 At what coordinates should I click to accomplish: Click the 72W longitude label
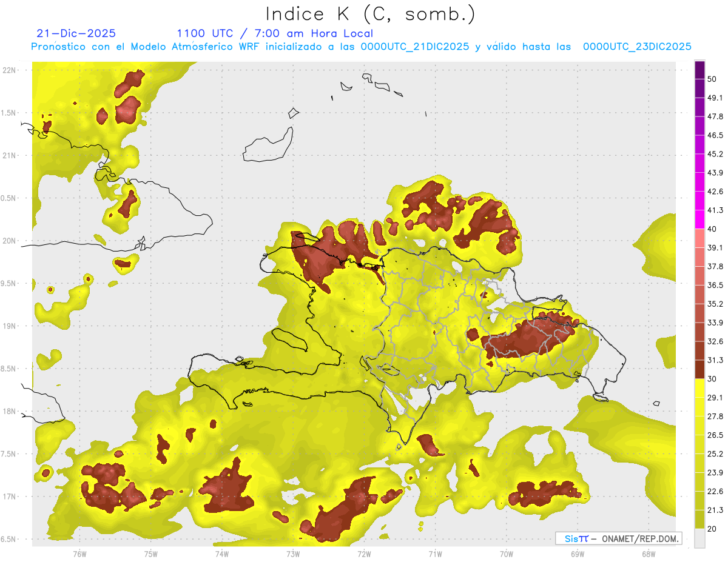pos(364,554)
